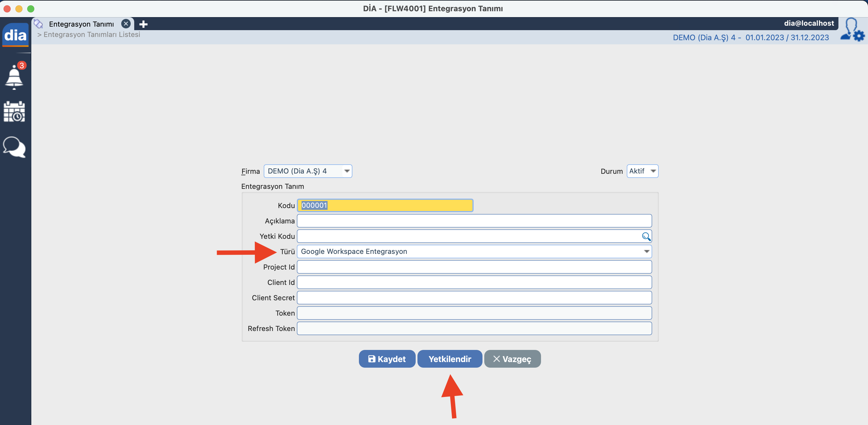
Task: Close the Entegrasyon Tanımı tab
Action: click(x=126, y=24)
